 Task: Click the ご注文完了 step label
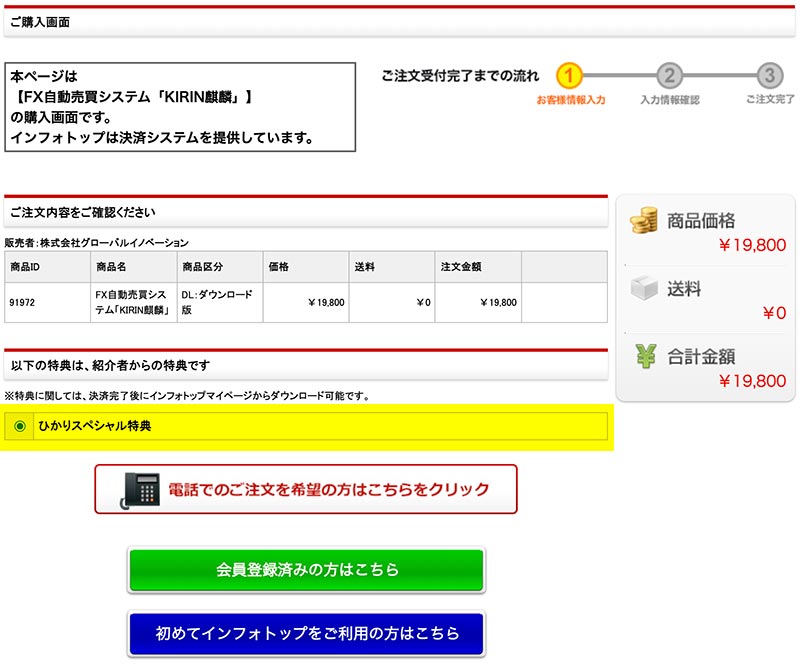[770, 100]
